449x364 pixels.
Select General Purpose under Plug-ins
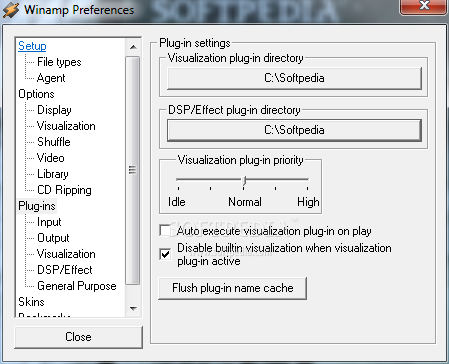pos(77,286)
